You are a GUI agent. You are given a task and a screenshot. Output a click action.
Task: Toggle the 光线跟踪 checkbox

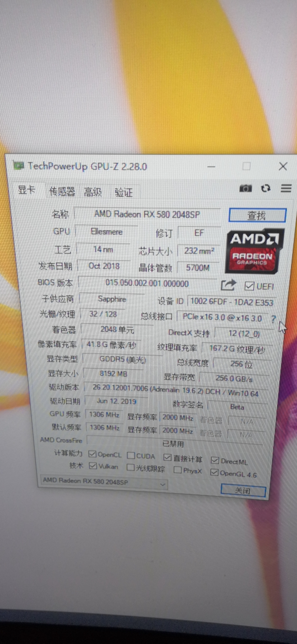click(131, 467)
